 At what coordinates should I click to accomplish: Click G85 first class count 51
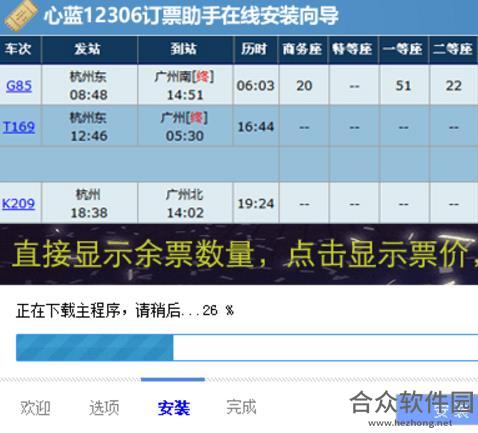tap(403, 86)
